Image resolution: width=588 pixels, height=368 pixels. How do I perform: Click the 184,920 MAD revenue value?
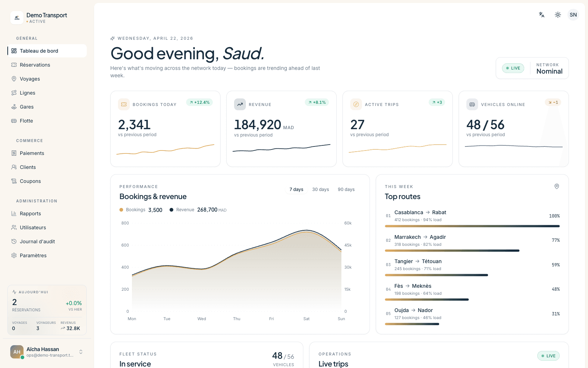click(264, 125)
